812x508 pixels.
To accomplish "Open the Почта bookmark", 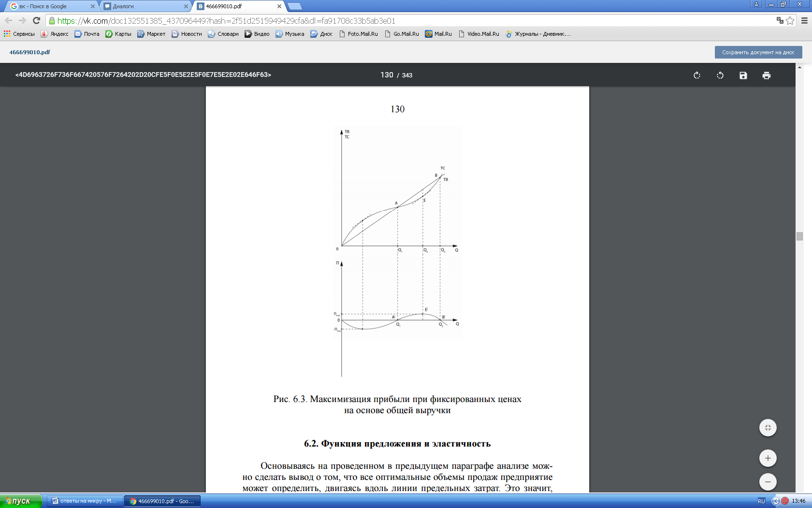I will coord(87,34).
